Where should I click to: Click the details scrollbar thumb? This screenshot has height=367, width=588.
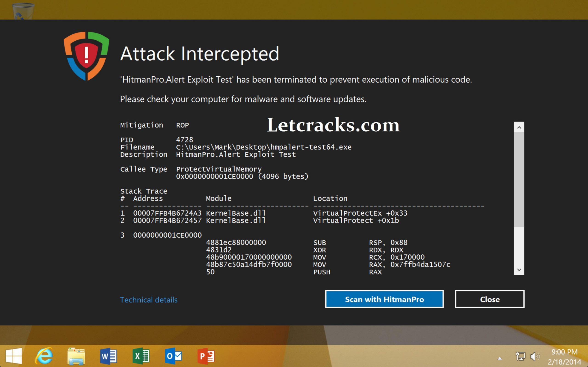tap(519, 180)
